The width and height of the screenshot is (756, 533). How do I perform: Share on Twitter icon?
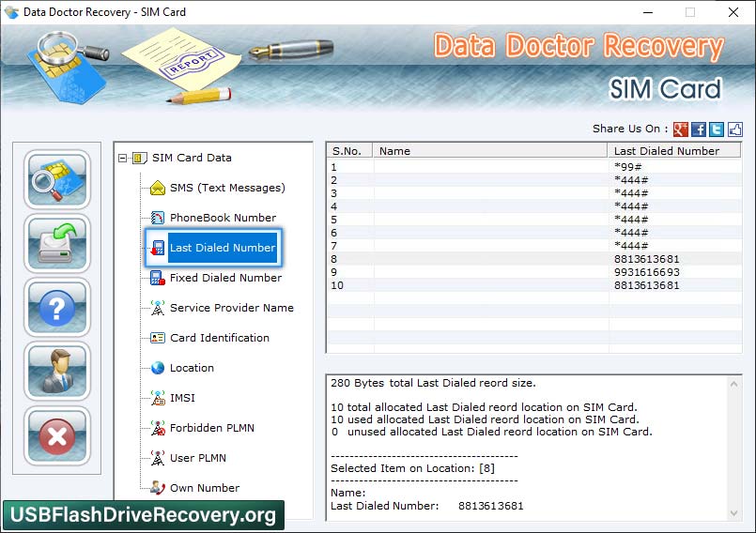(x=717, y=129)
